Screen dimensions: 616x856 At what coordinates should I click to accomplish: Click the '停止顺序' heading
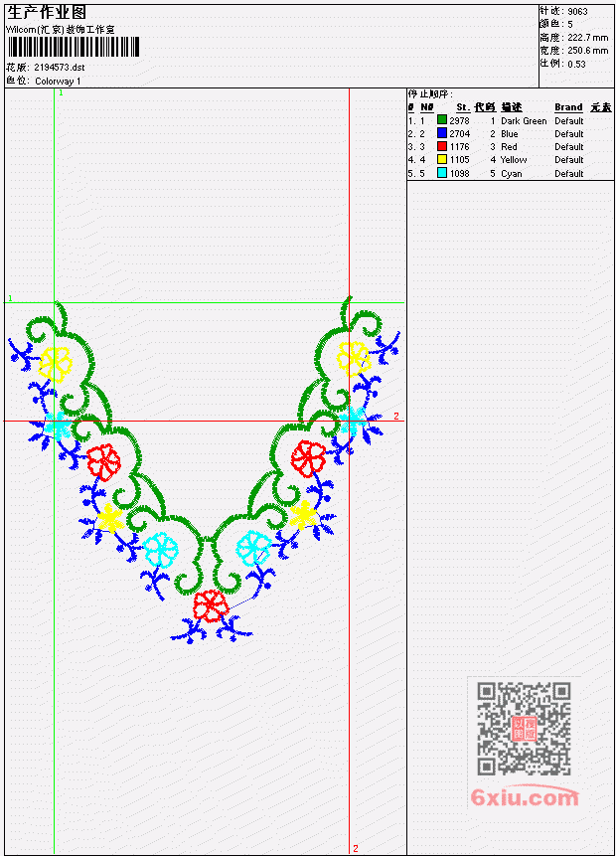click(430, 94)
